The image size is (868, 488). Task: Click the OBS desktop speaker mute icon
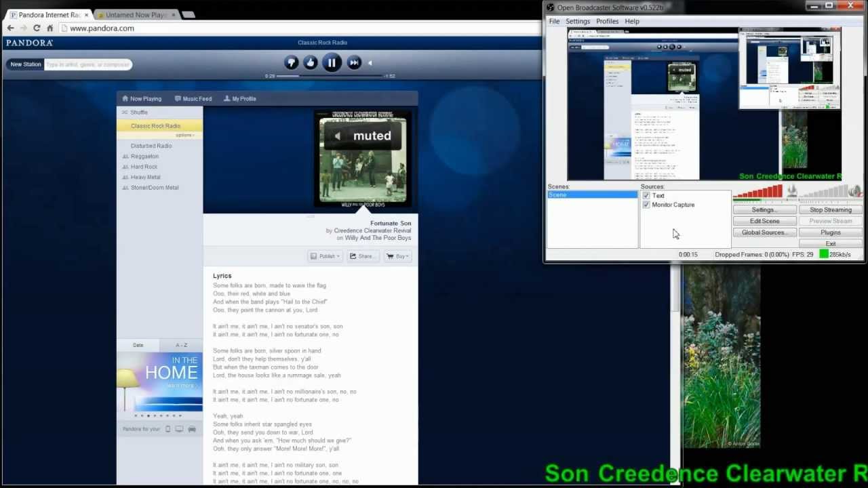(855, 192)
